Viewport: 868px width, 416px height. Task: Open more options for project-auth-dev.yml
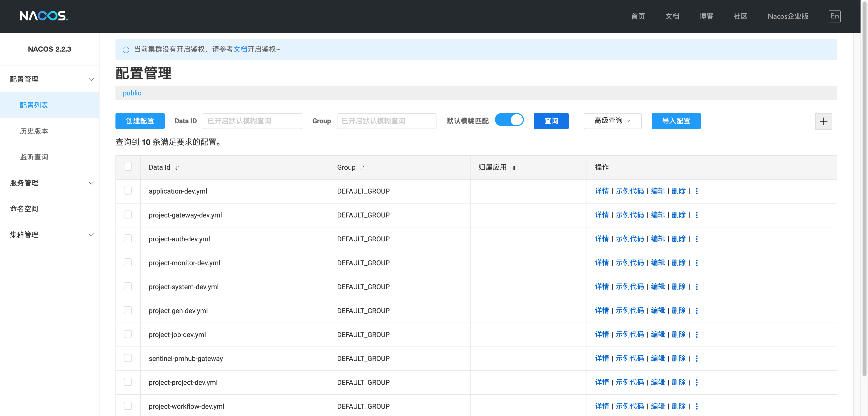[x=697, y=239]
